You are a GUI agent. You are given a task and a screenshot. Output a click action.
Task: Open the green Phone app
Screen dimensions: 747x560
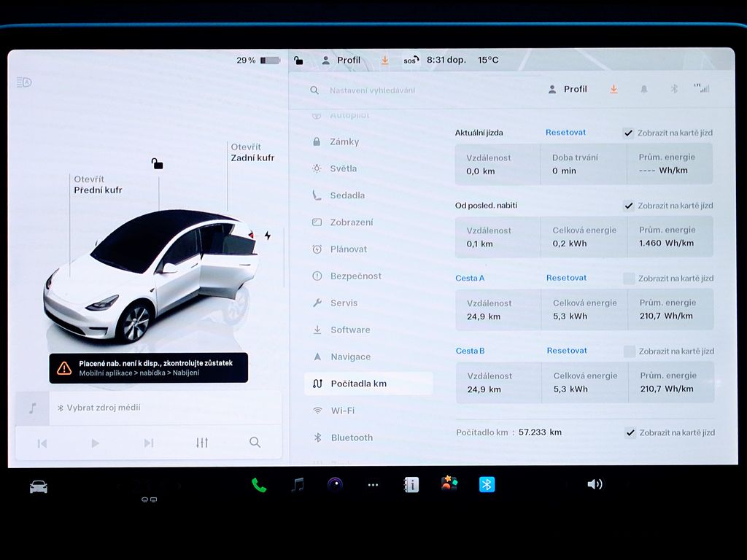click(x=259, y=485)
